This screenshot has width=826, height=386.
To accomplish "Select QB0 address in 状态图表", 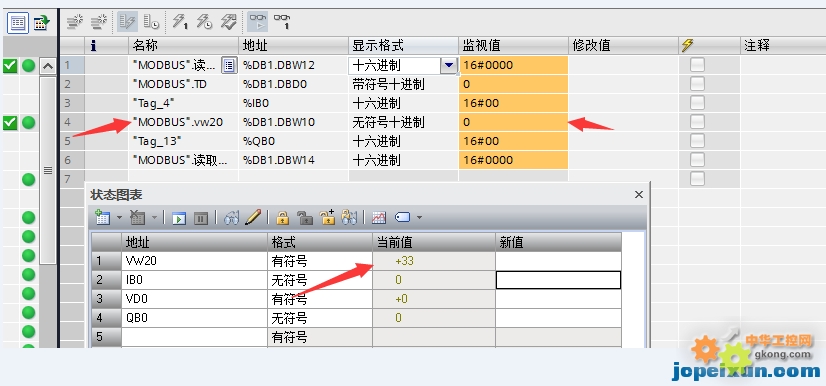I will click(x=194, y=318).
